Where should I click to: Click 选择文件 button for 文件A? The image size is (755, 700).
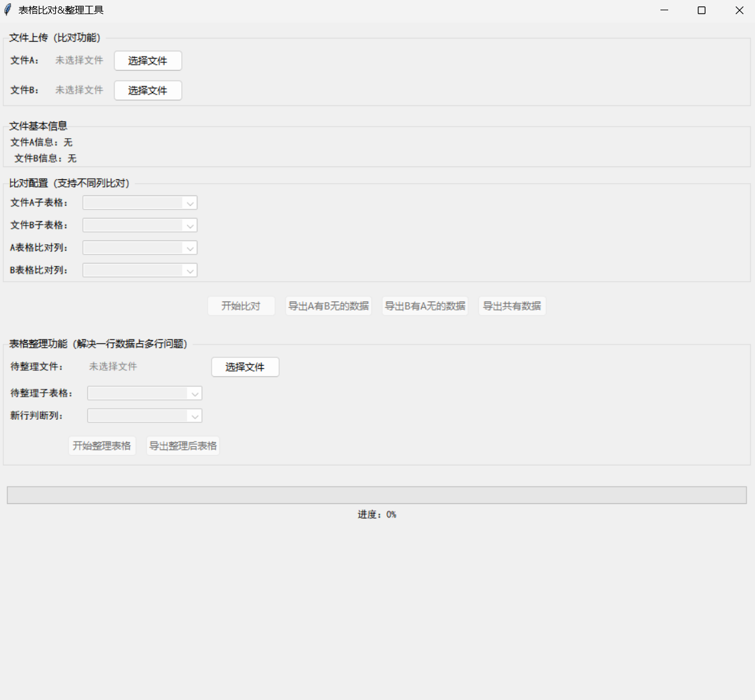(148, 60)
